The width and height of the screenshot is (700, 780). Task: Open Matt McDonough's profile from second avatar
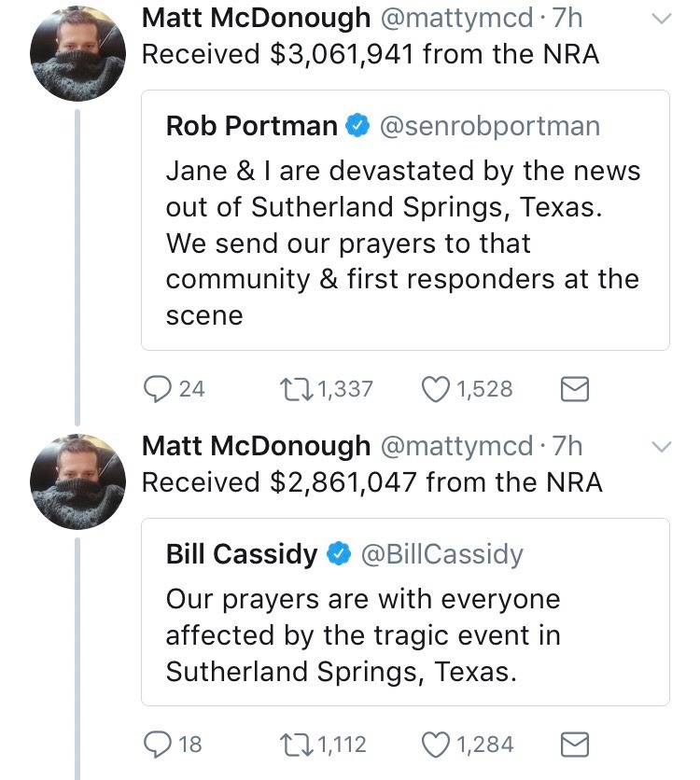(78, 483)
